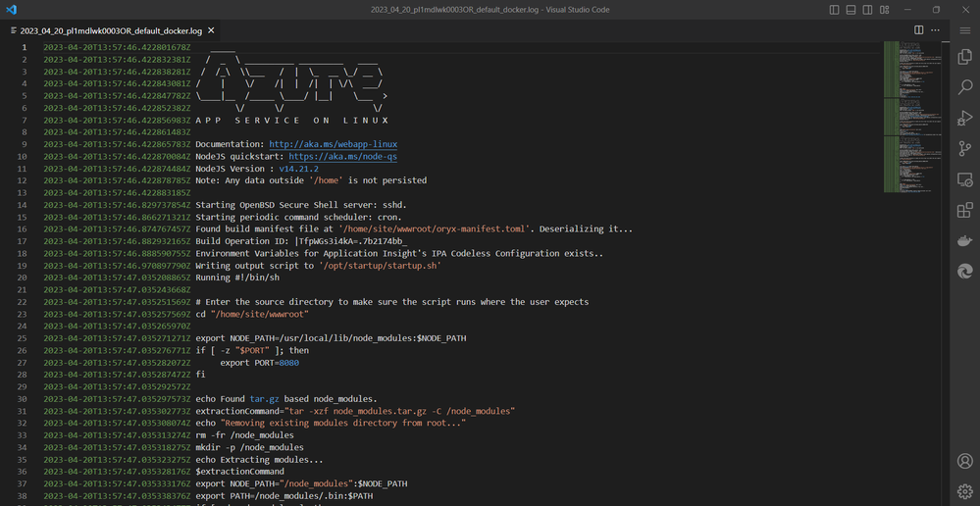Click 'Starting periodic command scheduler: cron.'
This screenshot has width=980, height=506.
coord(299,217)
